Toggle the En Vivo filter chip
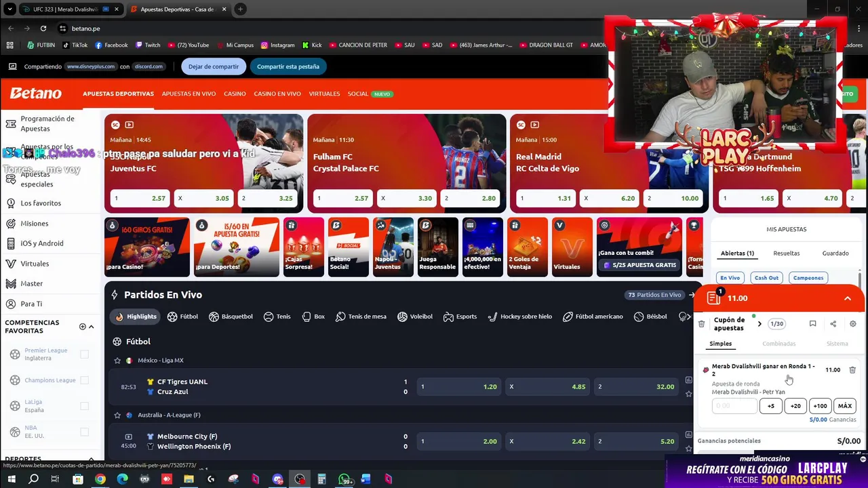The height and width of the screenshot is (488, 868). (x=730, y=278)
